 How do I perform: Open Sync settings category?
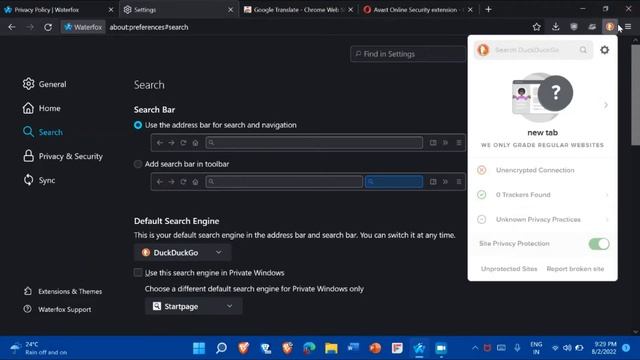pyautogui.click(x=39, y=180)
